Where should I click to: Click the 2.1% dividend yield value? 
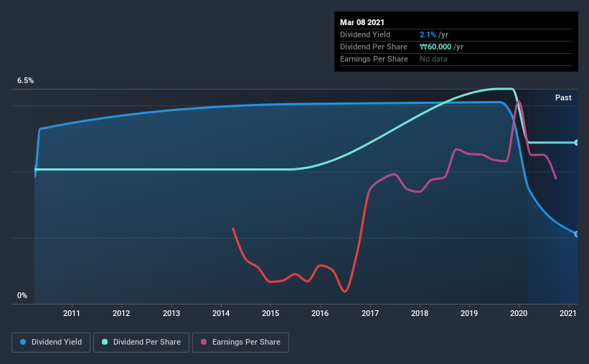[428, 34]
